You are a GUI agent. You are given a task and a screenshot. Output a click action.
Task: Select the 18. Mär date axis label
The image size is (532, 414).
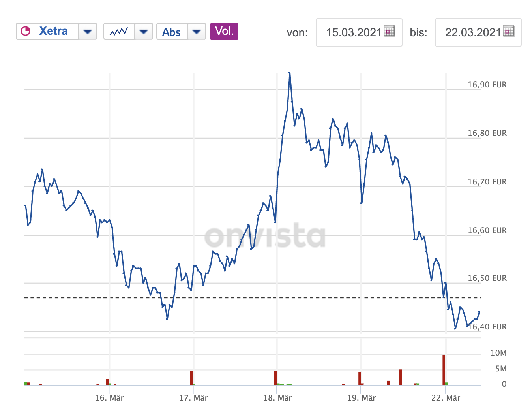tap(277, 398)
